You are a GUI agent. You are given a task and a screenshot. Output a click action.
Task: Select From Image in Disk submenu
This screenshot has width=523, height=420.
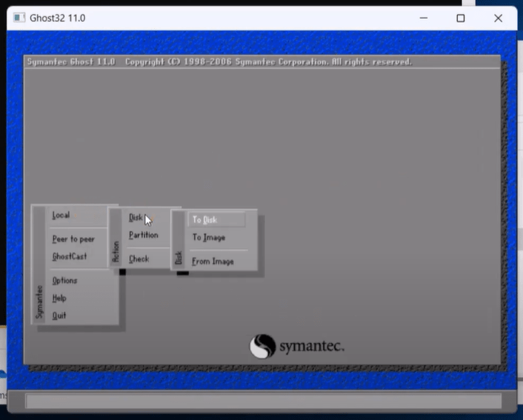click(x=213, y=261)
